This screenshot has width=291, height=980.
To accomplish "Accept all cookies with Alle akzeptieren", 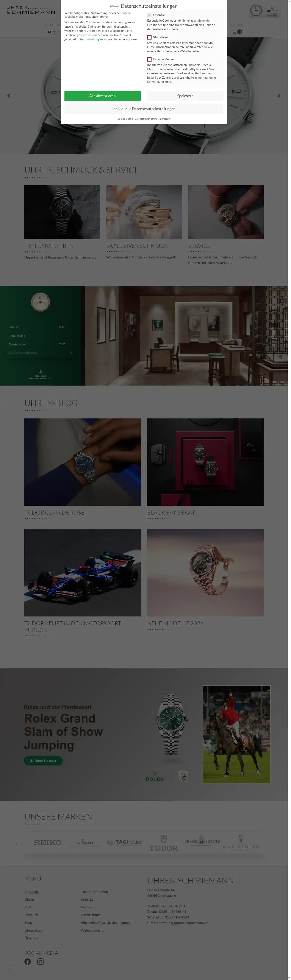I will click(x=103, y=96).
